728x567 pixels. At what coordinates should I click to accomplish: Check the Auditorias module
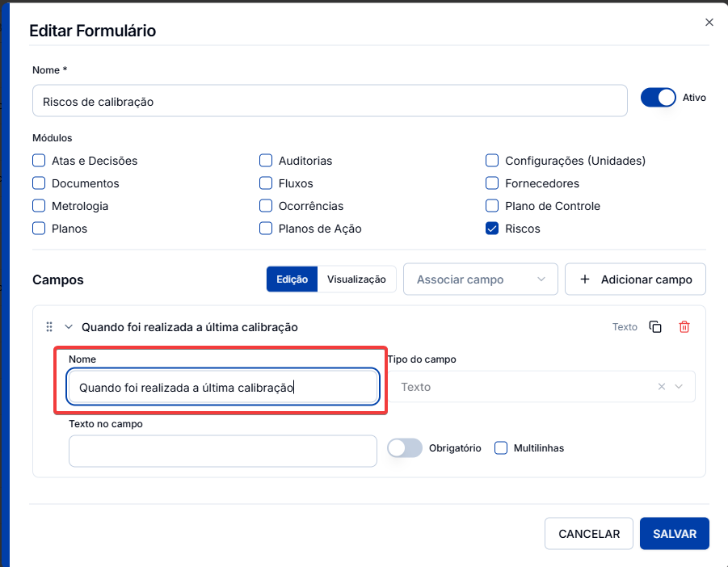pos(266,161)
